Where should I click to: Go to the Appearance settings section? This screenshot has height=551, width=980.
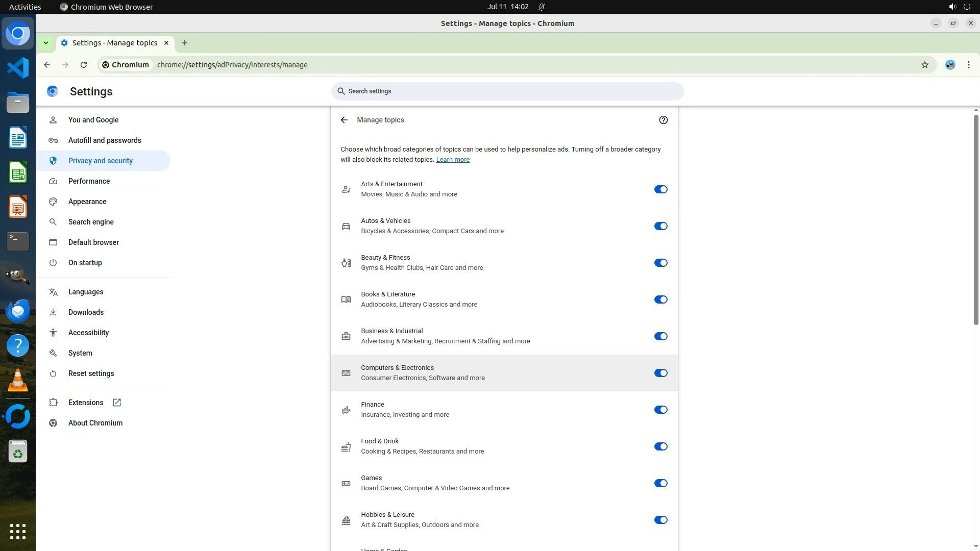[87, 202]
